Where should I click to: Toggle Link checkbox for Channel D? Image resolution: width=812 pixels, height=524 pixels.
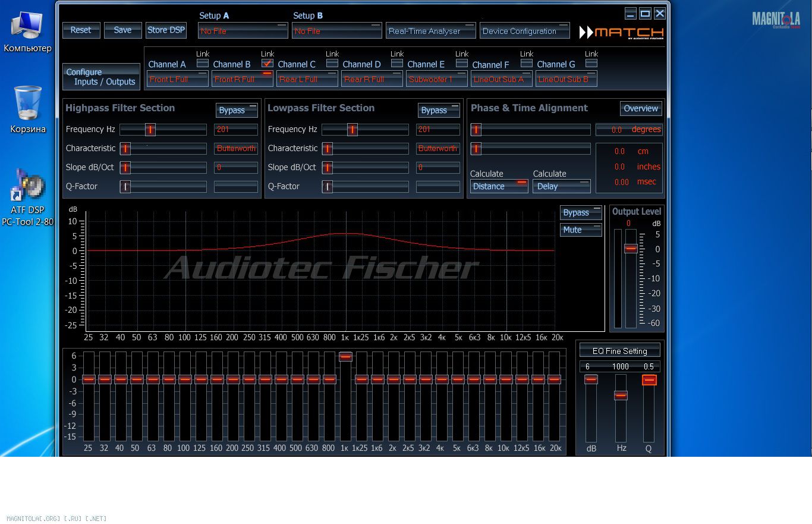coord(397,63)
